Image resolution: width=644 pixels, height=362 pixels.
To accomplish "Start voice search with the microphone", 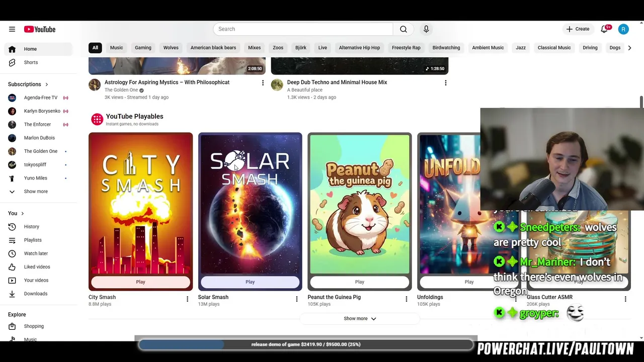I will coord(426,29).
